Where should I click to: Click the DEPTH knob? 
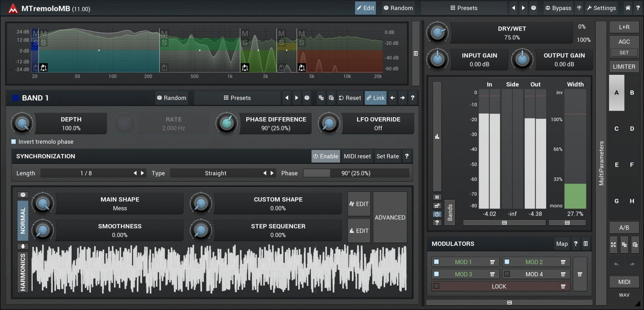point(22,124)
